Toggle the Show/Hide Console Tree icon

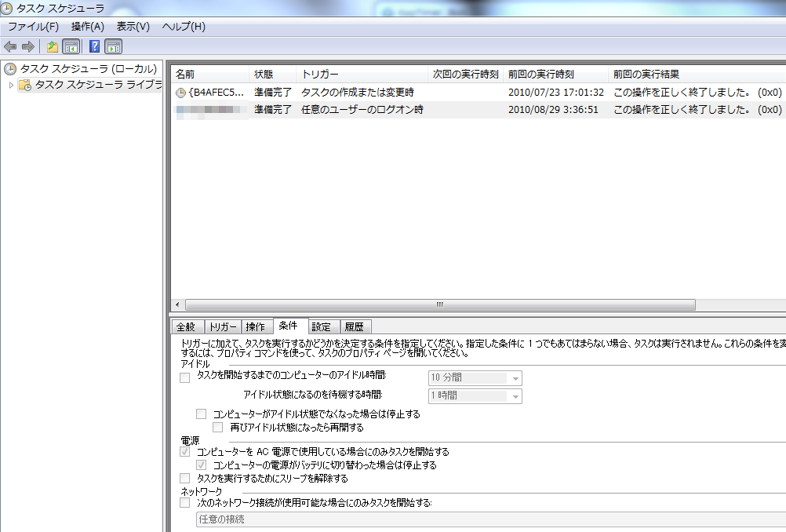coord(71,46)
